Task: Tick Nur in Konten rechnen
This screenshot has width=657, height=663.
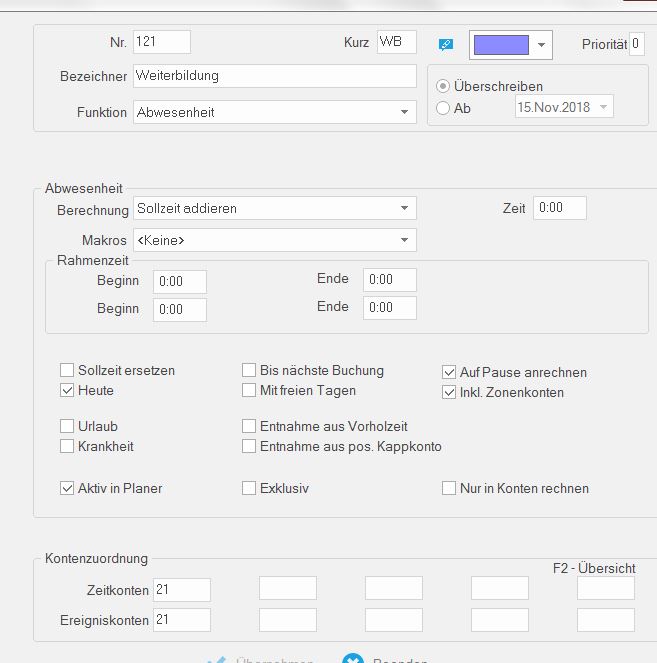Action: 449,489
